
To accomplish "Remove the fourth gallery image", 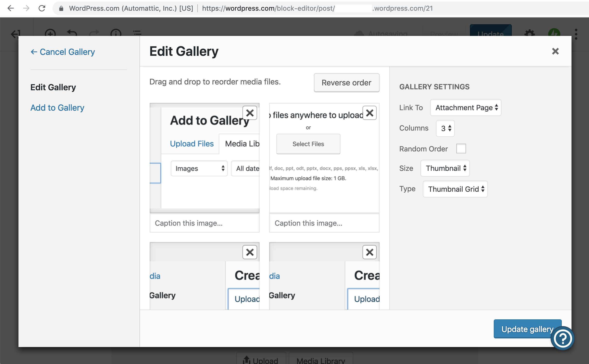I will [369, 252].
